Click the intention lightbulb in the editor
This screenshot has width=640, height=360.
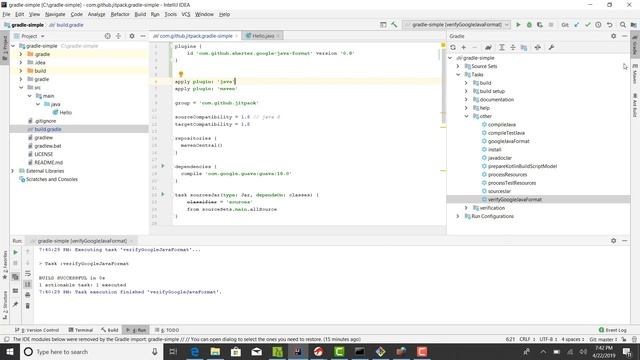(x=181, y=74)
